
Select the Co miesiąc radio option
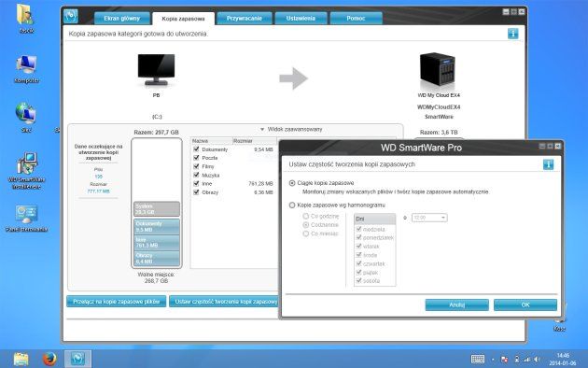pos(305,234)
